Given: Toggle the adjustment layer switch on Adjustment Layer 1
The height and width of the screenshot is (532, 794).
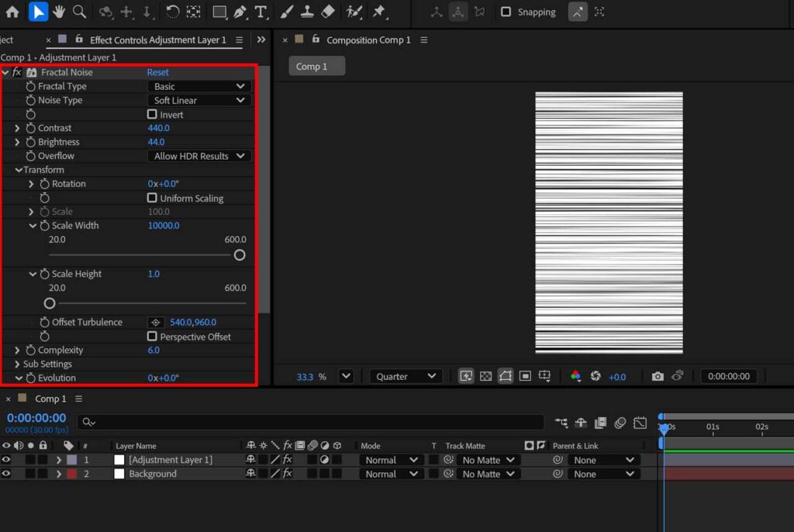Looking at the screenshot, I should pyautogui.click(x=324, y=460).
